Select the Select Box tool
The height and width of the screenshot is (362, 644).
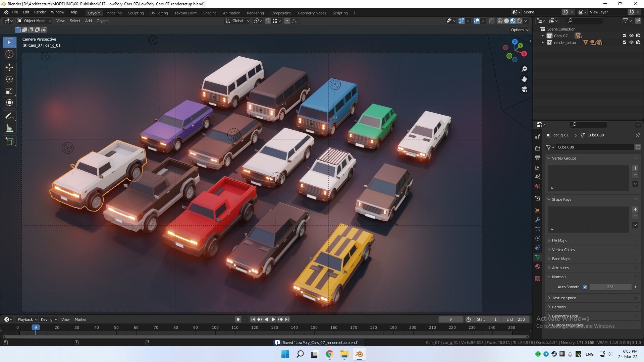(9, 42)
